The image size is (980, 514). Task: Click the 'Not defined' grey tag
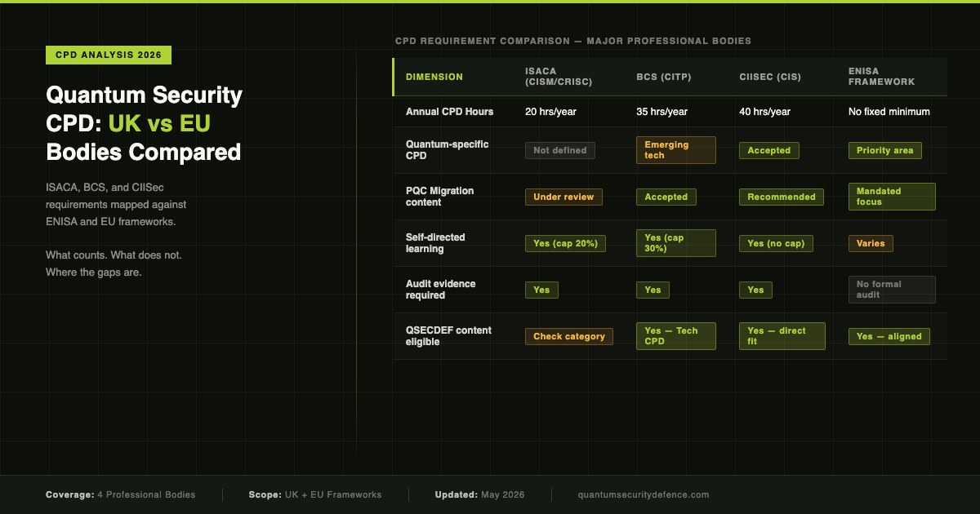coord(560,150)
